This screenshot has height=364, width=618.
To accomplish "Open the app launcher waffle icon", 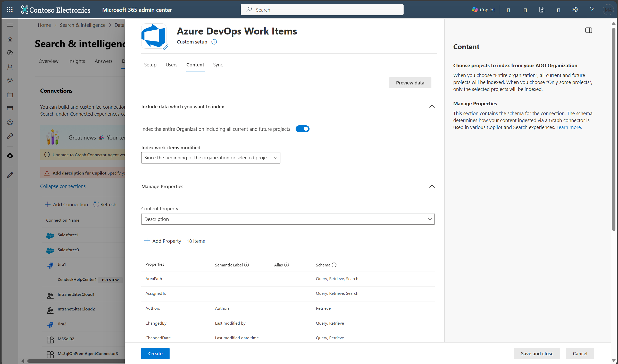I will click(x=10, y=10).
